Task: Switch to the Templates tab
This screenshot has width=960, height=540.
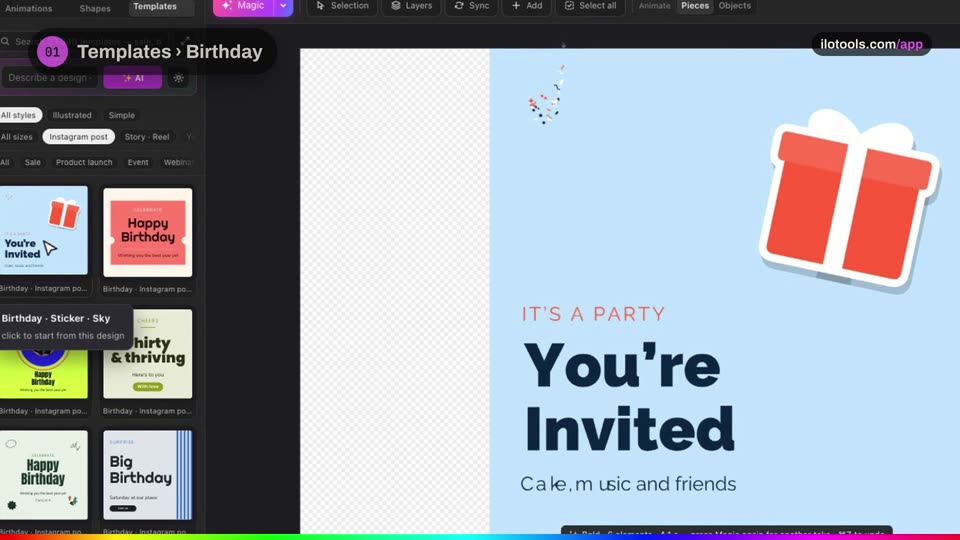Action: click(155, 7)
